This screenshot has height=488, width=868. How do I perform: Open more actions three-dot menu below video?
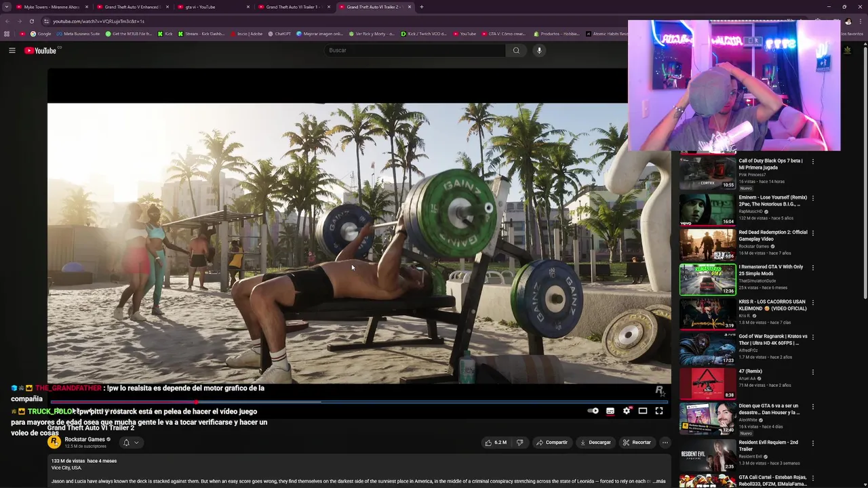pyautogui.click(x=665, y=443)
